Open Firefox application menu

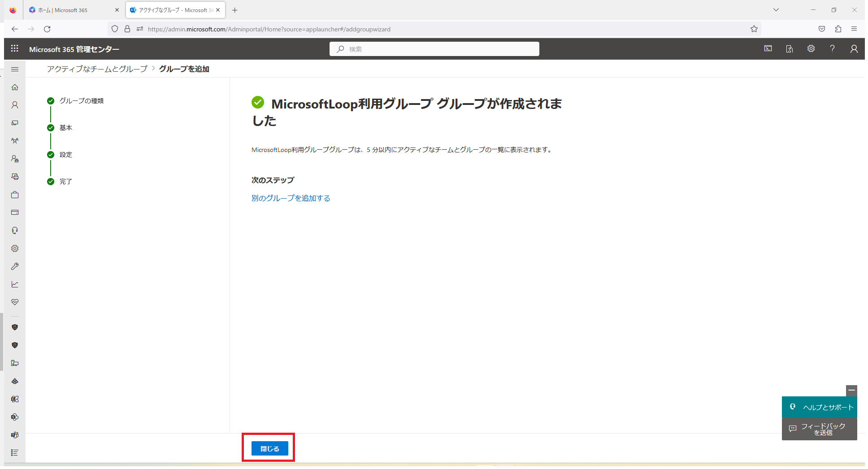click(854, 29)
